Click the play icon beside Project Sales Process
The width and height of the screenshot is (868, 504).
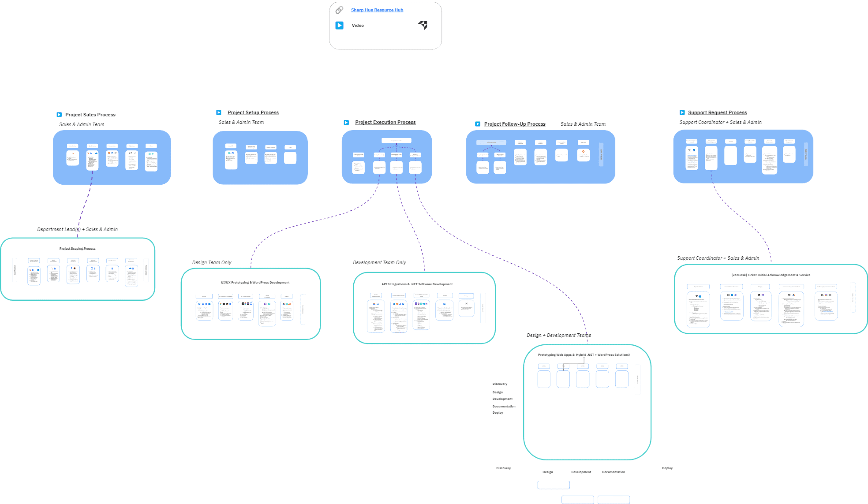tap(59, 115)
